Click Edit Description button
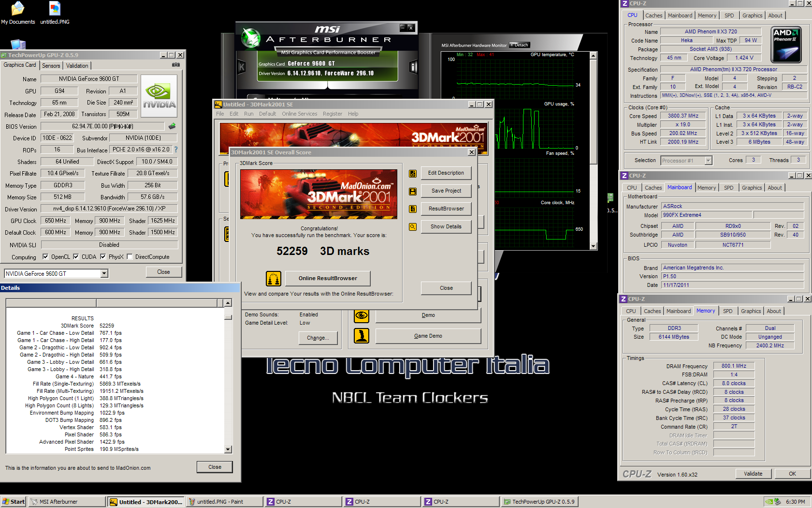812x508 pixels. point(446,173)
